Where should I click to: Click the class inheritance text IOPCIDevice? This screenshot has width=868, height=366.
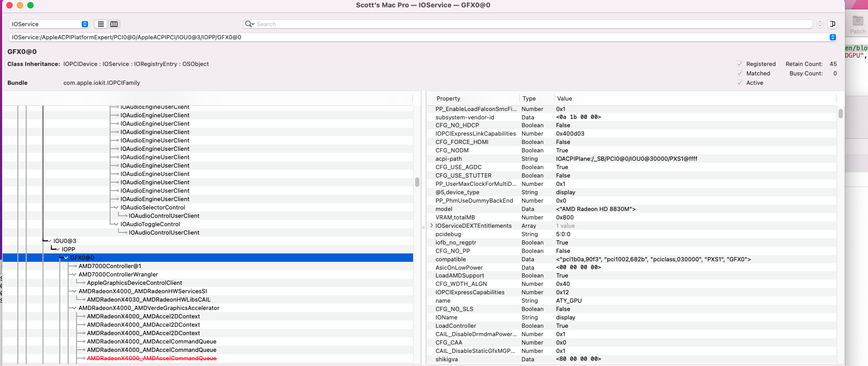80,64
